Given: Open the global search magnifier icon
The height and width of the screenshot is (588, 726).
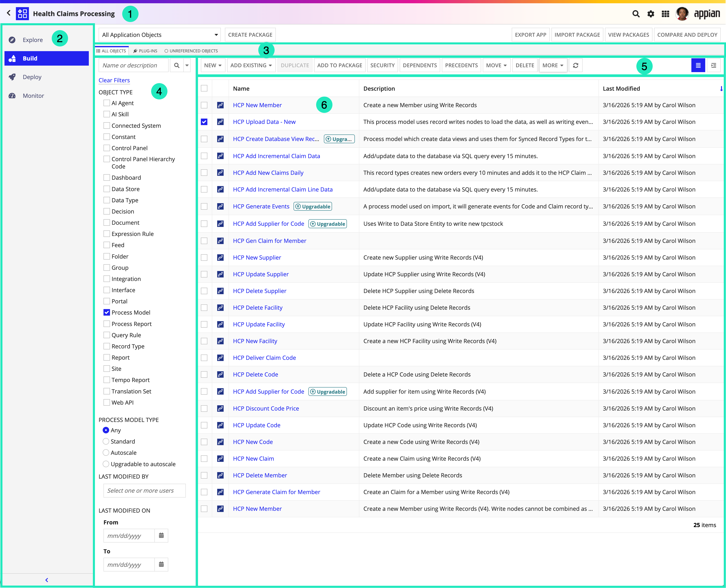Looking at the screenshot, I should pyautogui.click(x=636, y=14).
